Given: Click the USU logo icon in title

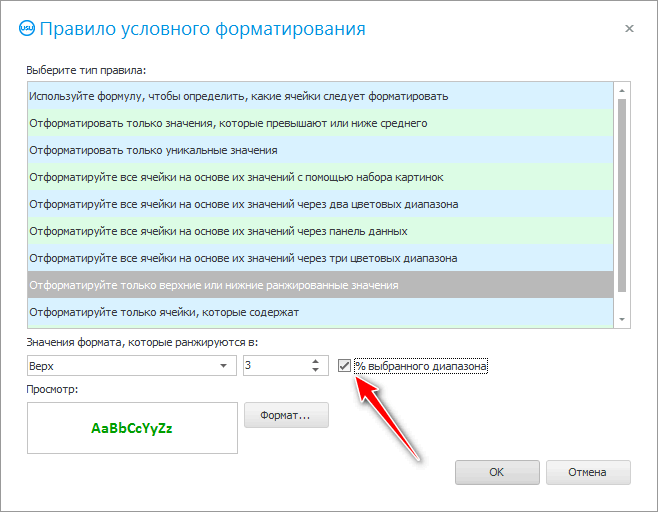Looking at the screenshot, I should pos(27,29).
